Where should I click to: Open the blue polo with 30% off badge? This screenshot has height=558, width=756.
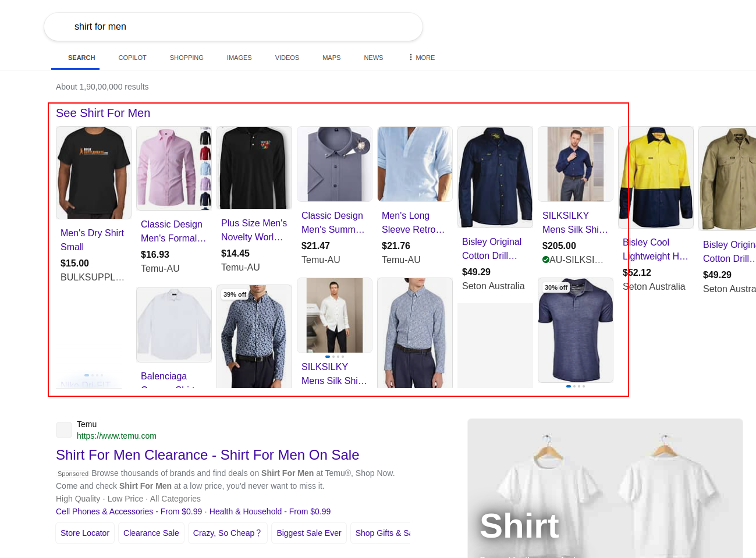pos(576,330)
